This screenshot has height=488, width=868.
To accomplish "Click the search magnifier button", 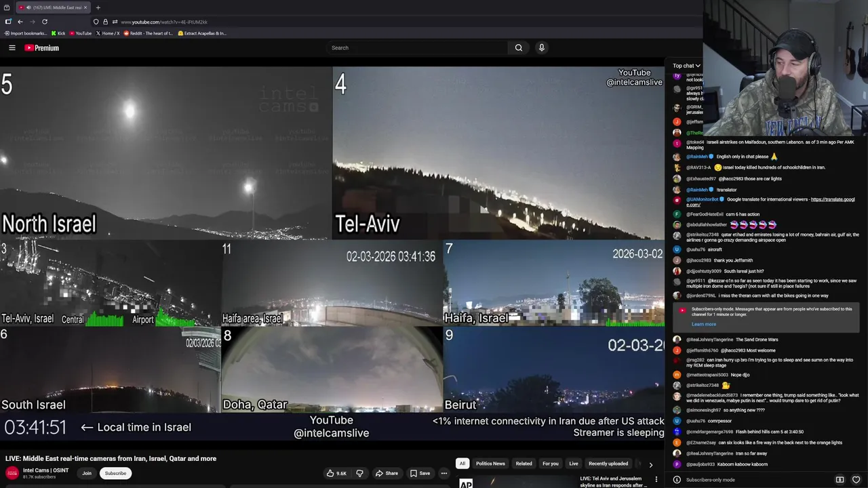I will point(519,47).
